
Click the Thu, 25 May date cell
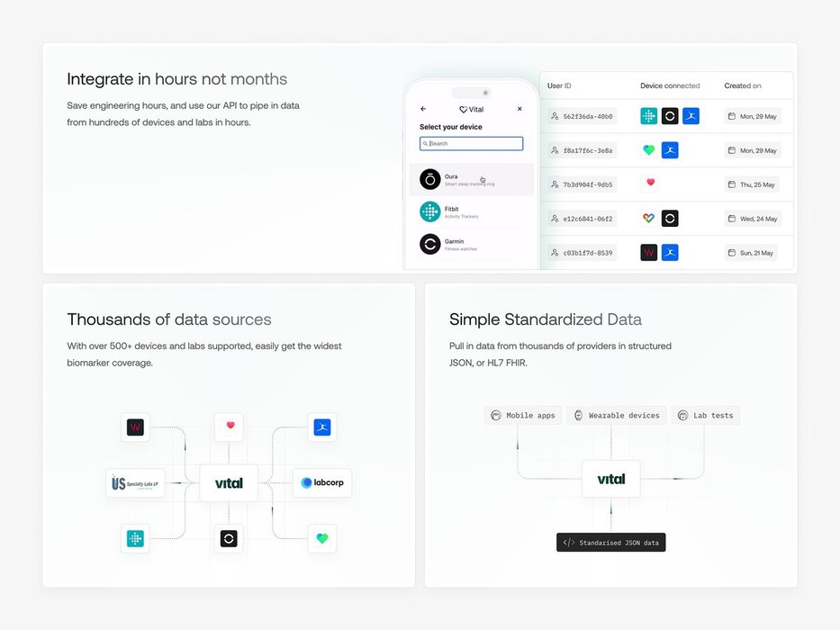(x=752, y=184)
